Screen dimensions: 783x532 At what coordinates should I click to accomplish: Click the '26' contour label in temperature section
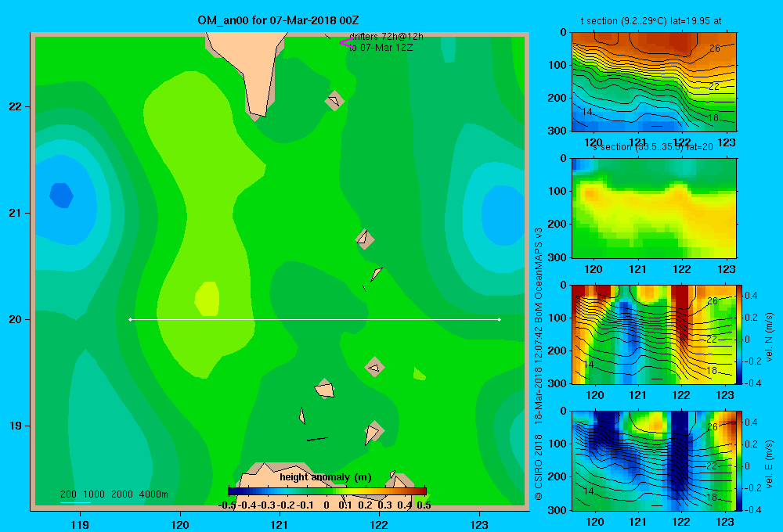point(715,49)
